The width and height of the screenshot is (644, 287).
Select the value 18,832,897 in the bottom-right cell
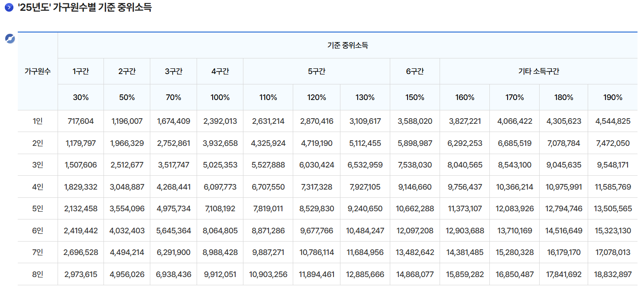(x=612, y=274)
